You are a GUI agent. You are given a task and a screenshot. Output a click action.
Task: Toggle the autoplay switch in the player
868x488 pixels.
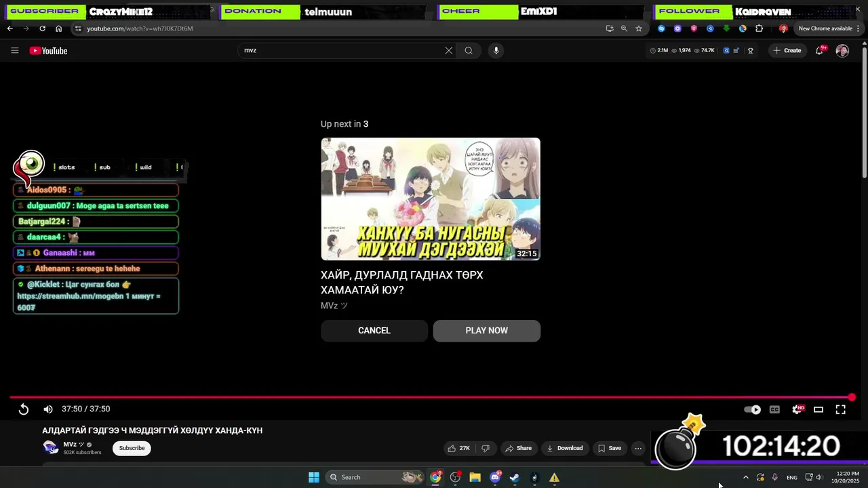tap(753, 409)
